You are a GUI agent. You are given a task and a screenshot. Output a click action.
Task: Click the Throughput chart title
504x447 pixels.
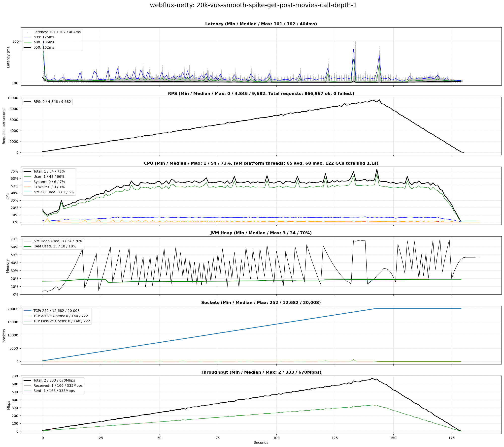point(261,372)
